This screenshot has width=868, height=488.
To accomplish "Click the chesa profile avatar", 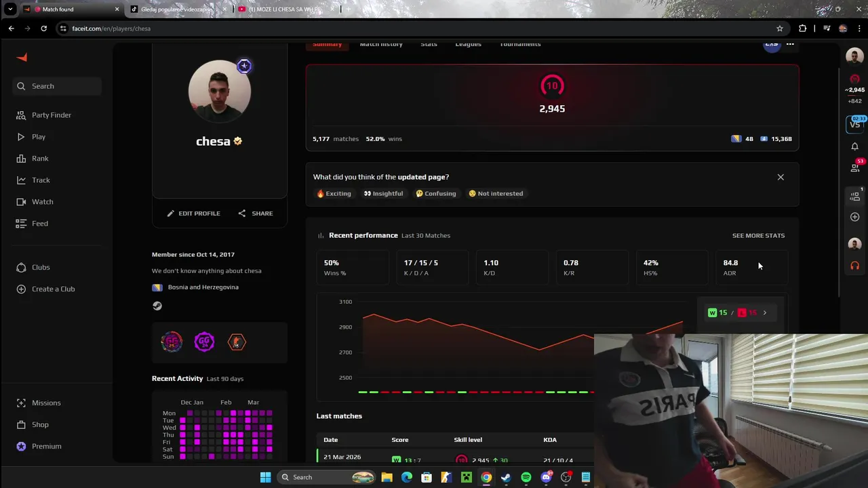I will coord(219,91).
